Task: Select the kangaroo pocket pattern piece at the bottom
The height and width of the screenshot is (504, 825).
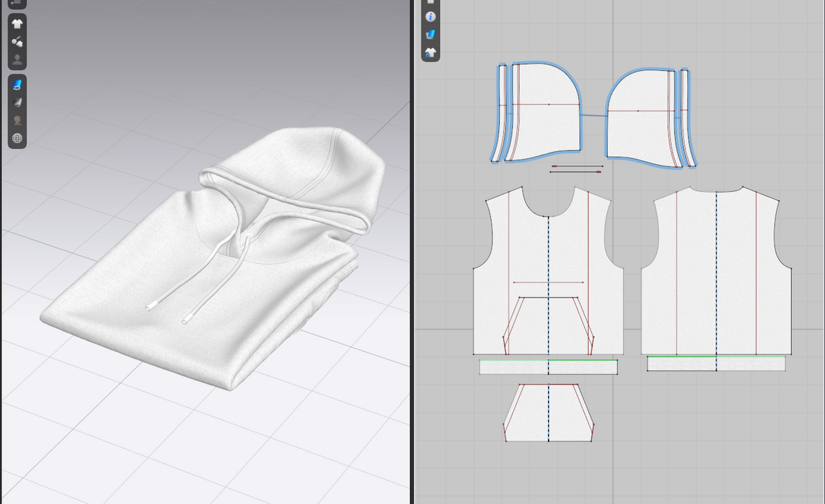Action: pyautogui.click(x=549, y=413)
